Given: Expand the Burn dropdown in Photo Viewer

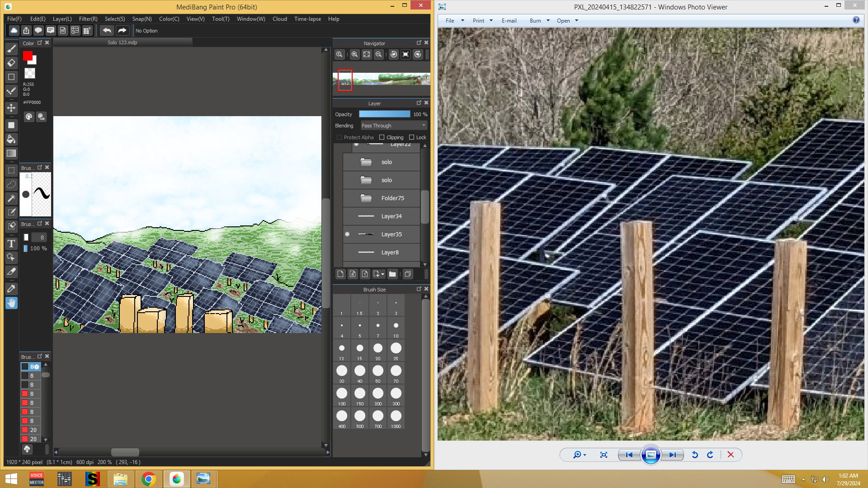Looking at the screenshot, I should 548,21.
